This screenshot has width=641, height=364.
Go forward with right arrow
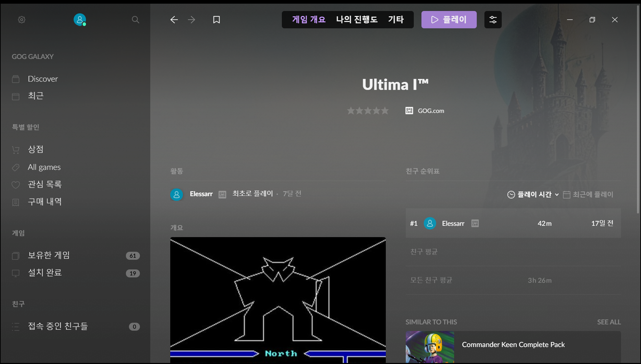[x=192, y=20]
